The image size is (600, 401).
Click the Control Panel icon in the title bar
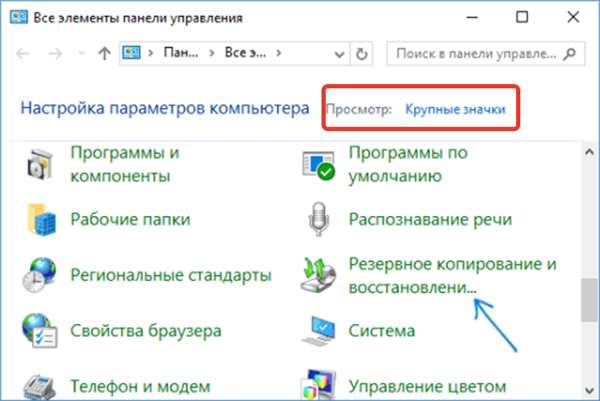(x=19, y=17)
